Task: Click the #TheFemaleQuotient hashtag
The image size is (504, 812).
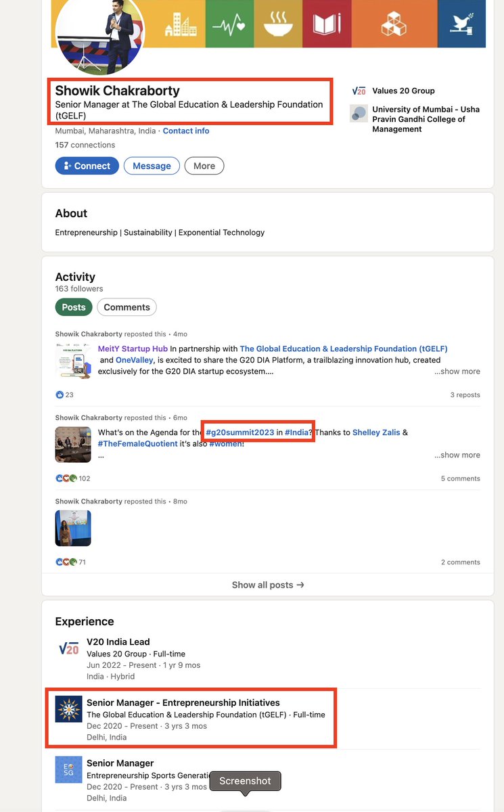Action: [138, 444]
